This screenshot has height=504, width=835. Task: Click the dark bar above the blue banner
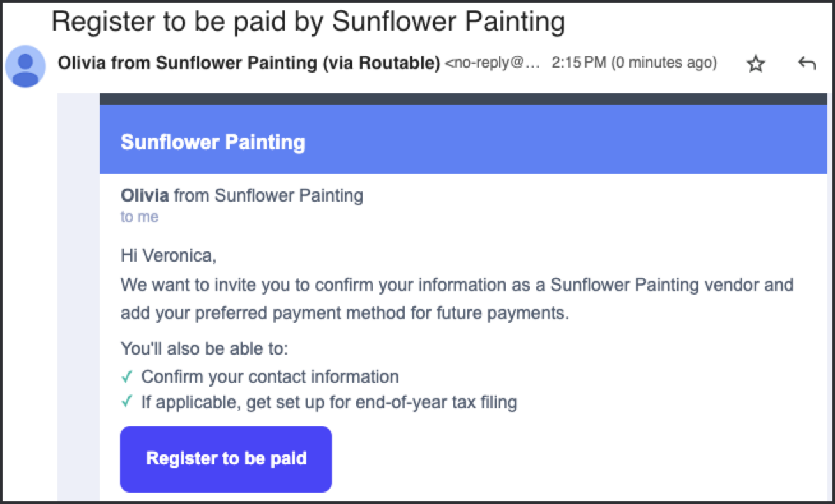(x=463, y=99)
